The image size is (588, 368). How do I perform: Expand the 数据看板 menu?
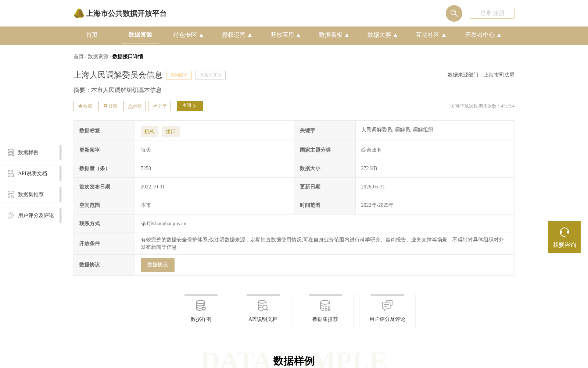[334, 35]
